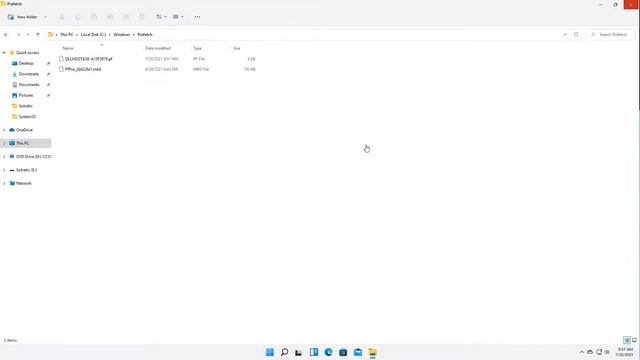Go up one folder level with the up arrow

pyautogui.click(x=38, y=35)
